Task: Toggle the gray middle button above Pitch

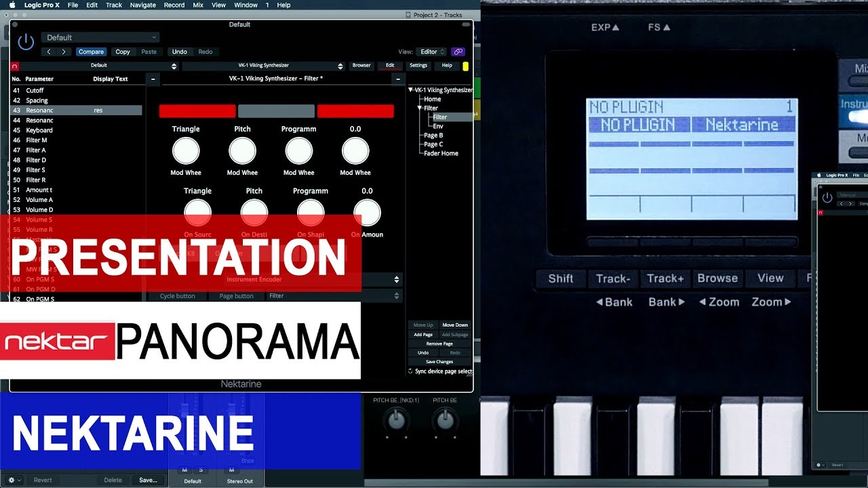Action: [x=276, y=111]
